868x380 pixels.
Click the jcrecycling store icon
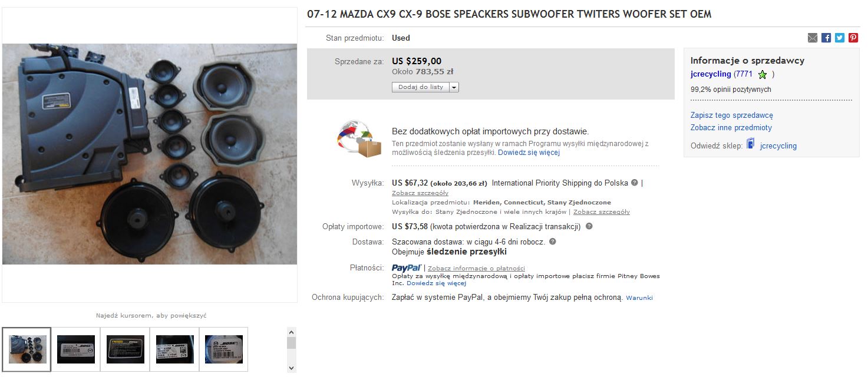751,144
